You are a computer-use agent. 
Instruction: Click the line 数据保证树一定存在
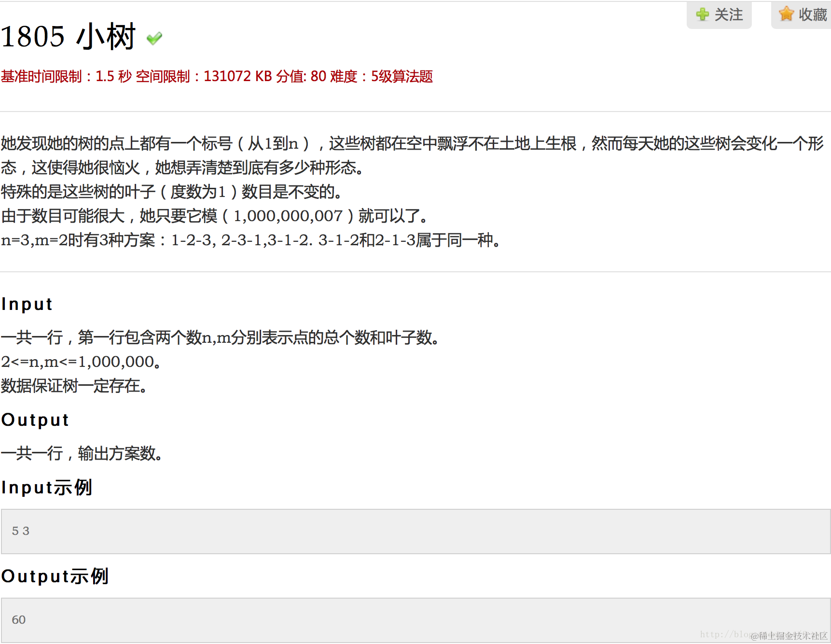pos(74,386)
